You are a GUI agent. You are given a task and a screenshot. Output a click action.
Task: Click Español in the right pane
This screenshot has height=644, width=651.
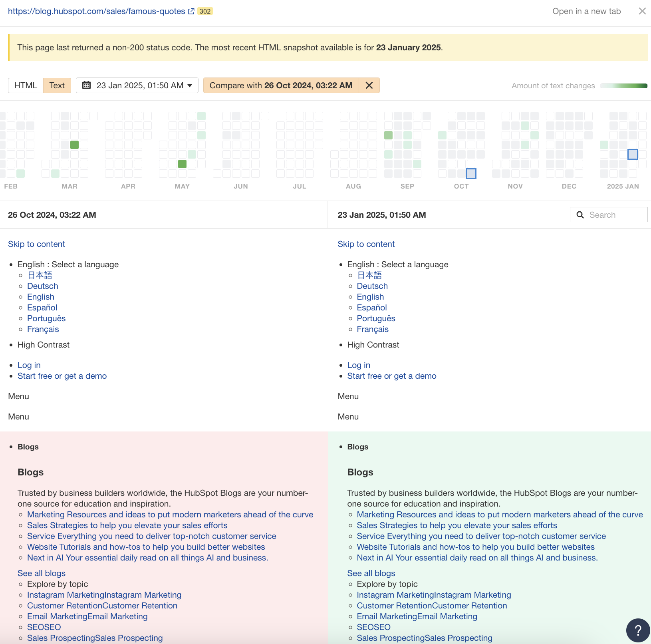click(x=372, y=308)
